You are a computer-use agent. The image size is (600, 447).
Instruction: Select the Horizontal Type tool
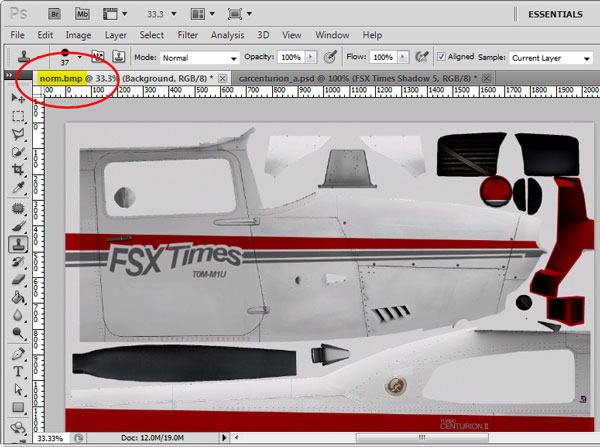18,371
